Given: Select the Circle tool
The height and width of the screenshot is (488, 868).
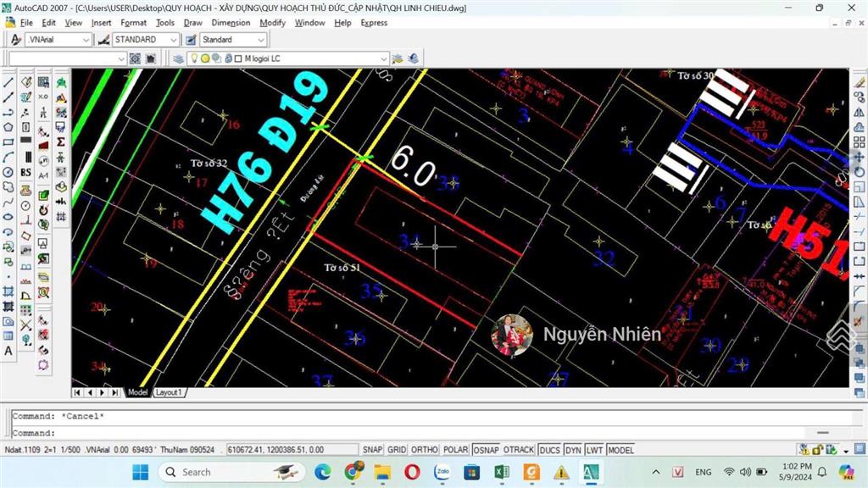Looking at the screenshot, I should click(8, 172).
